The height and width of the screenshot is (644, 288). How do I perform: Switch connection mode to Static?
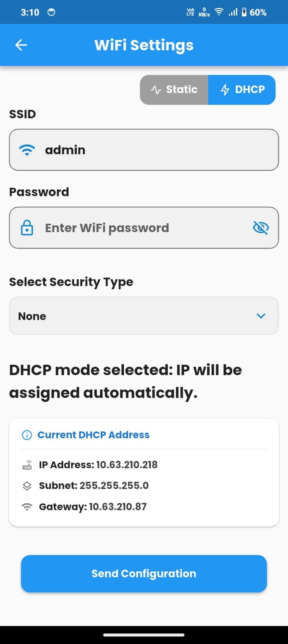coord(174,89)
